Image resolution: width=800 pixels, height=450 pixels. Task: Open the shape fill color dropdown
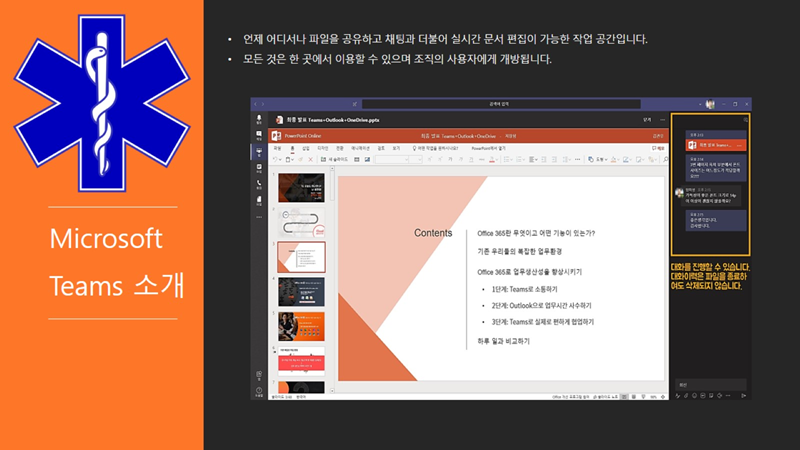[617, 160]
